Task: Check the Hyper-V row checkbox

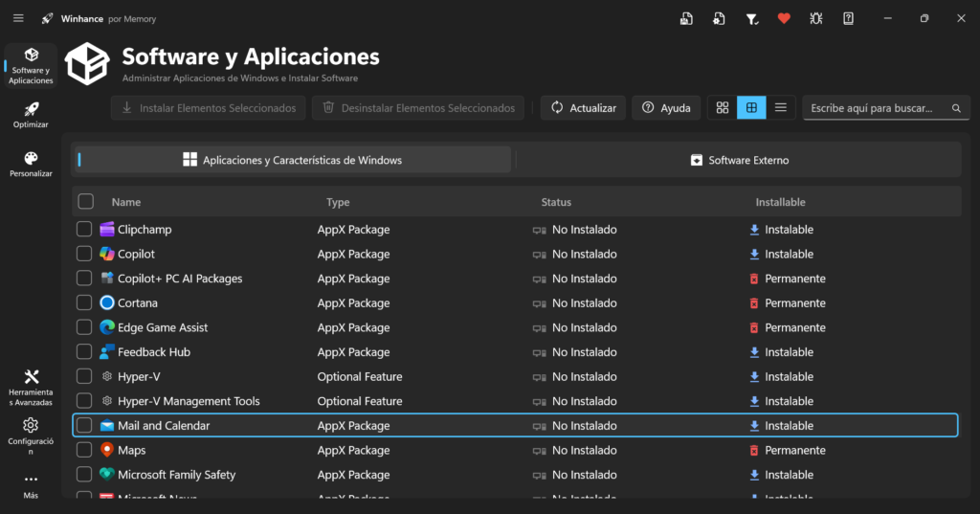Action: click(x=84, y=376)
